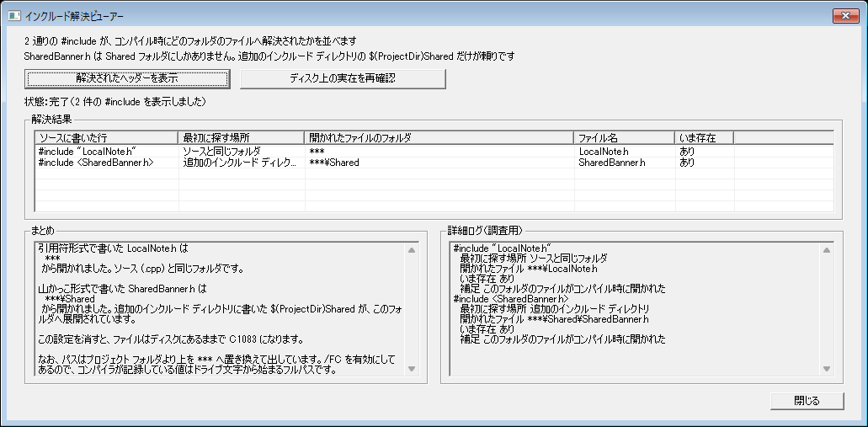The height and width of the screenshot is (427, 868).
Task: Click the 閉じる button
Action: [x=807, y=401]
